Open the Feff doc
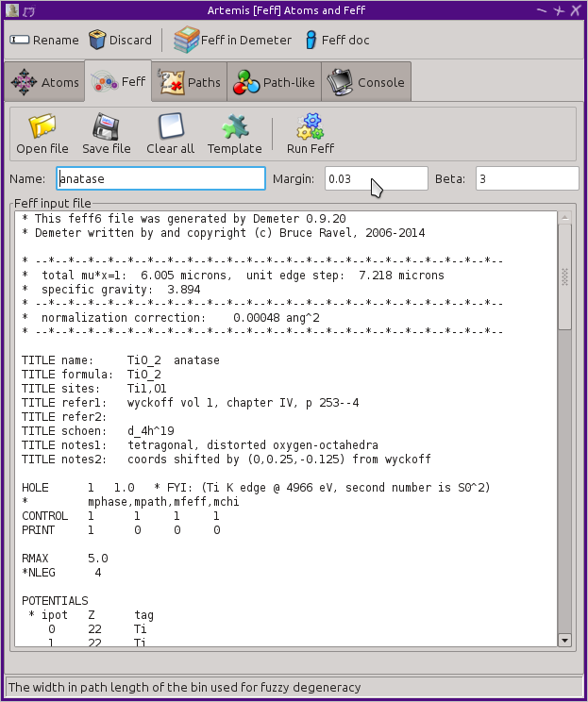This screenshot has width=588, height=702. (x=337, y=40)
